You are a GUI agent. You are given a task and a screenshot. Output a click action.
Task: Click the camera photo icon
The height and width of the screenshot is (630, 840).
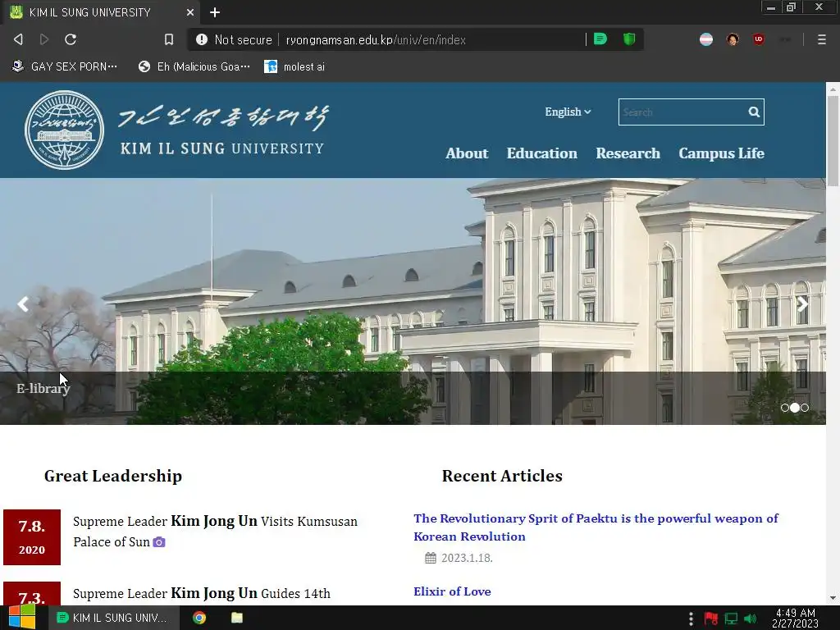point(158,542)
